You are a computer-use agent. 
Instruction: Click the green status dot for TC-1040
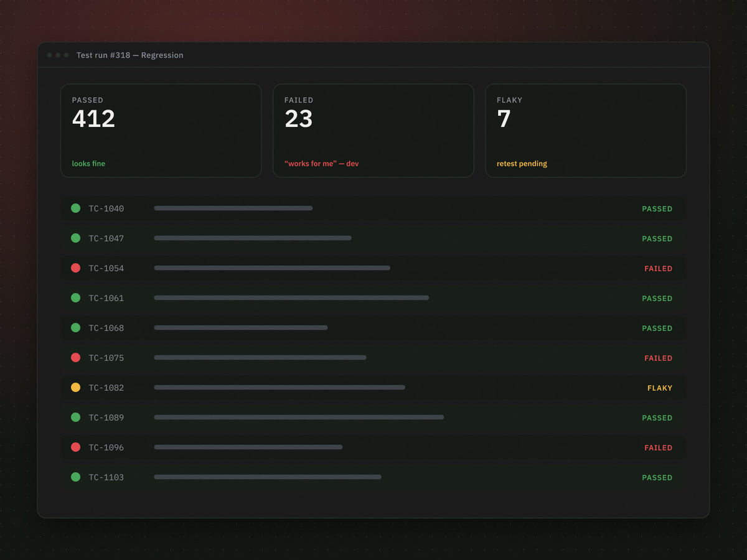pos(75,208)
